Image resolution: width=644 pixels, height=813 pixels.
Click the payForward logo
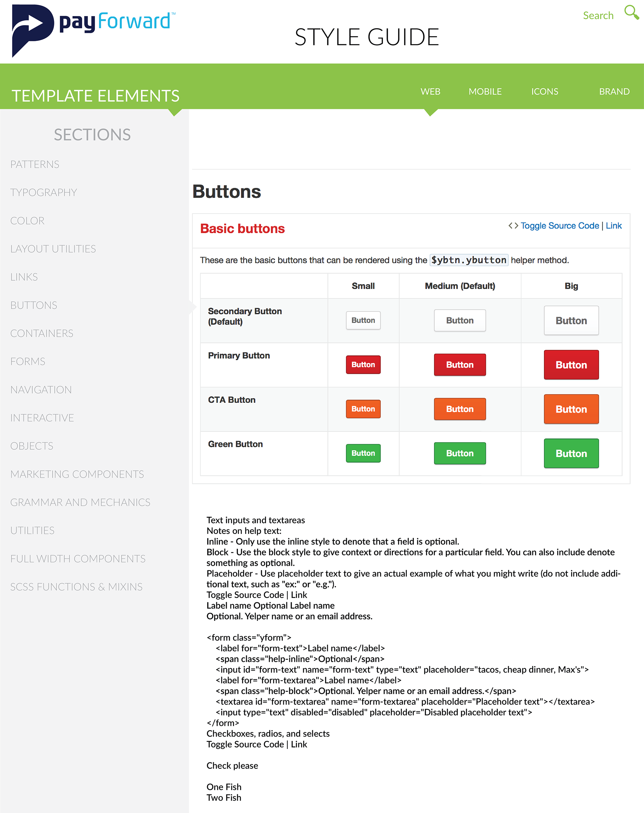pos(94,31)
